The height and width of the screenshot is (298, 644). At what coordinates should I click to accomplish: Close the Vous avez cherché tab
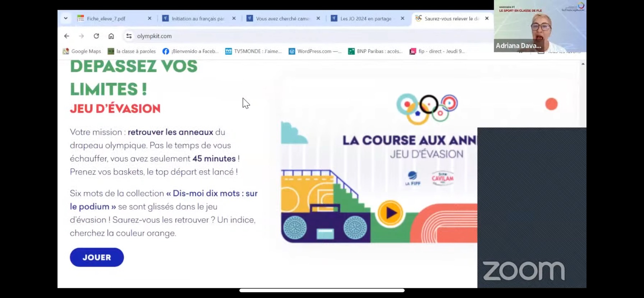pos(318,18)
